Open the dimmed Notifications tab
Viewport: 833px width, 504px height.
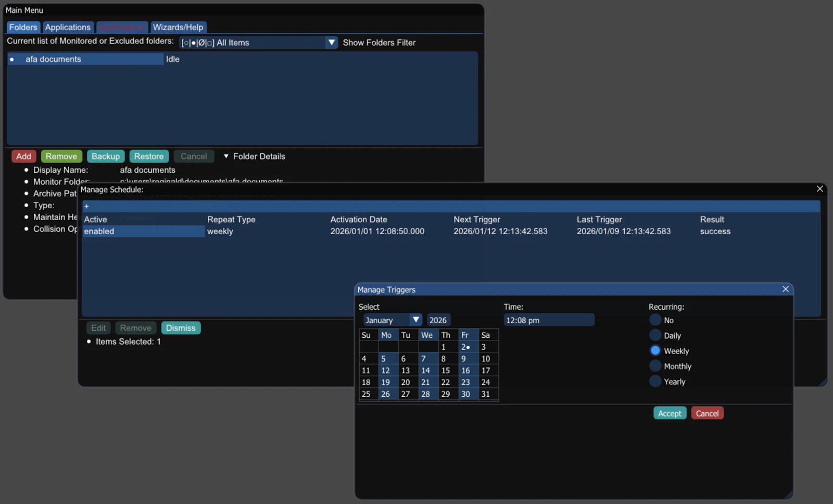point(122,27)
